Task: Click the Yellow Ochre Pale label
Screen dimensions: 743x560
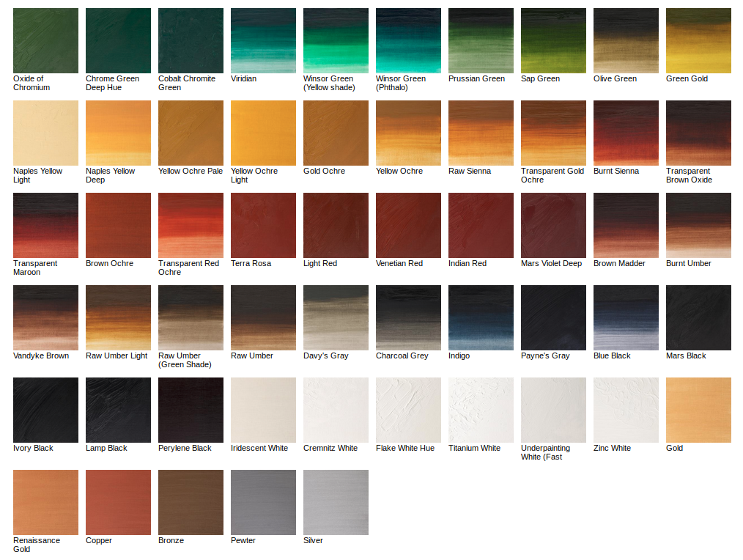Action: point(191,172)
